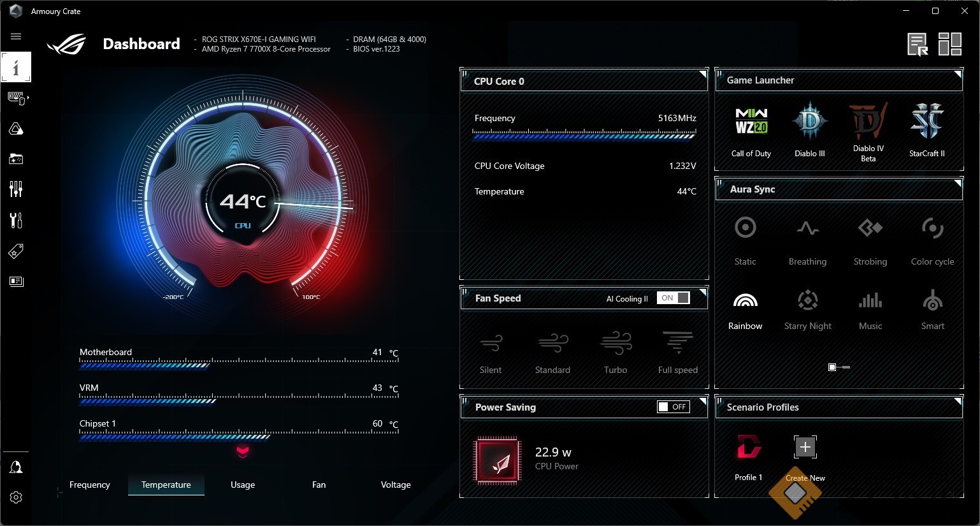Open the Fan Speed panel corner arrow
Screen dimensions: 980x526
pos(703,293)
